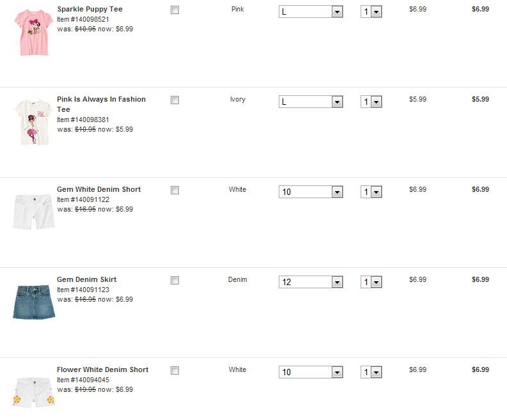Change quantity of Flower White Denim Short
Viewport: 507px width, 420px height.
pos(371,373)
